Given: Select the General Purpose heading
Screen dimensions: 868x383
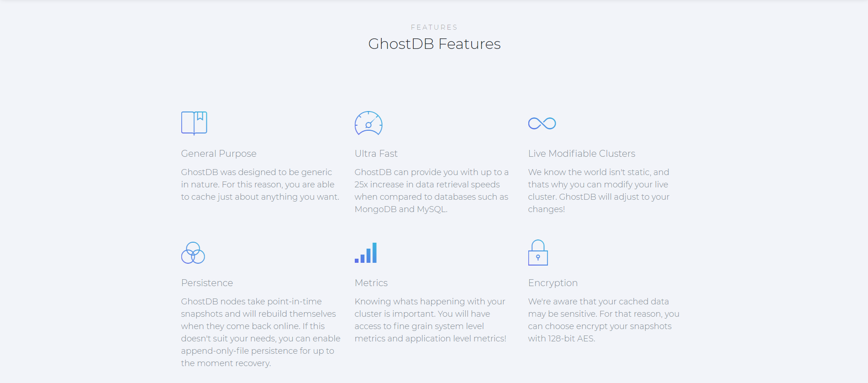Looking at the screenshot, I should (x=219, y=154).
